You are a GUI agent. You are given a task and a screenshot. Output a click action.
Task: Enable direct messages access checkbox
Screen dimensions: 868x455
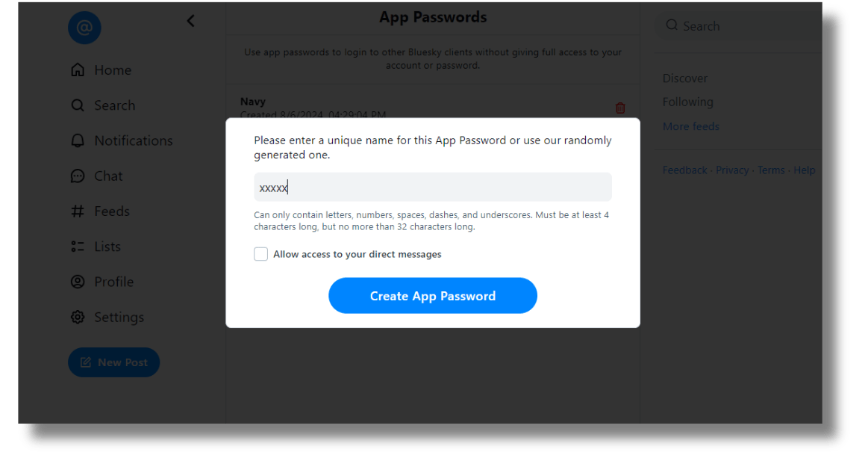pos(260,254)
